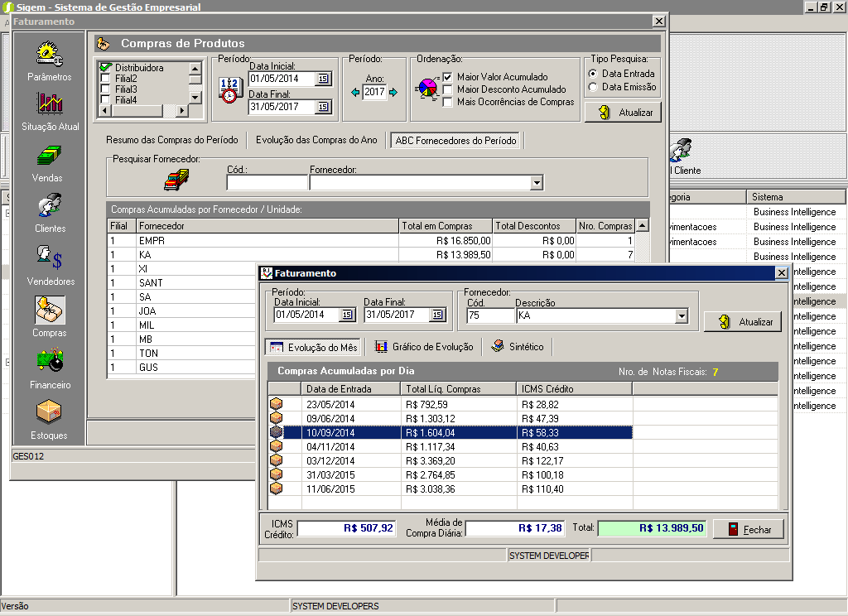Click calendar button beside main Data Final
This screenshot has height=616, width=848.
pos(323,106)
